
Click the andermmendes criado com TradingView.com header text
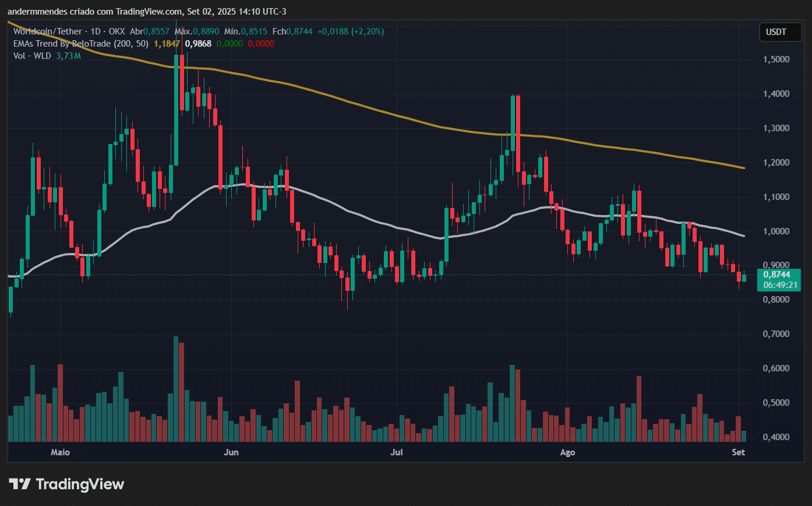coord(146,12)
